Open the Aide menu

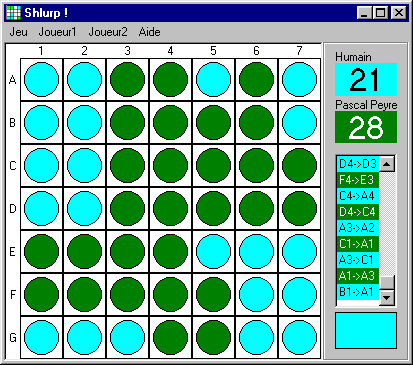(x=149, y=32)
